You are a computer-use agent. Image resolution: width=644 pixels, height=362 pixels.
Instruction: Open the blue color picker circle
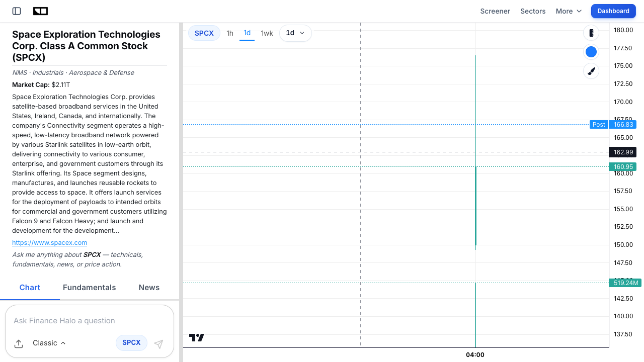coord(591,52)
